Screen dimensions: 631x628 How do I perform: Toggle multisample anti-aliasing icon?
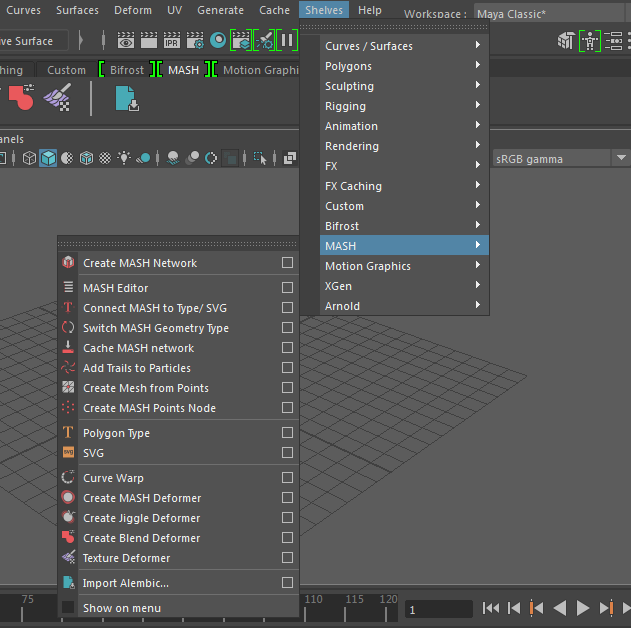click(x=211, y=158)
